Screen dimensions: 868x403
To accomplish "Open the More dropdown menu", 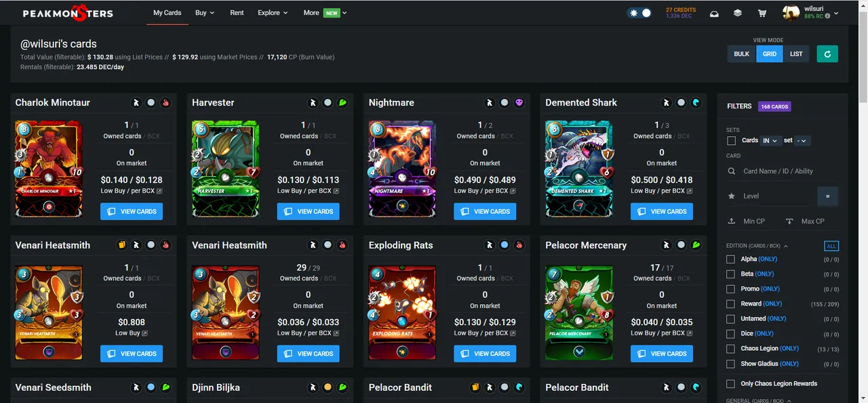I will (325, 13).
